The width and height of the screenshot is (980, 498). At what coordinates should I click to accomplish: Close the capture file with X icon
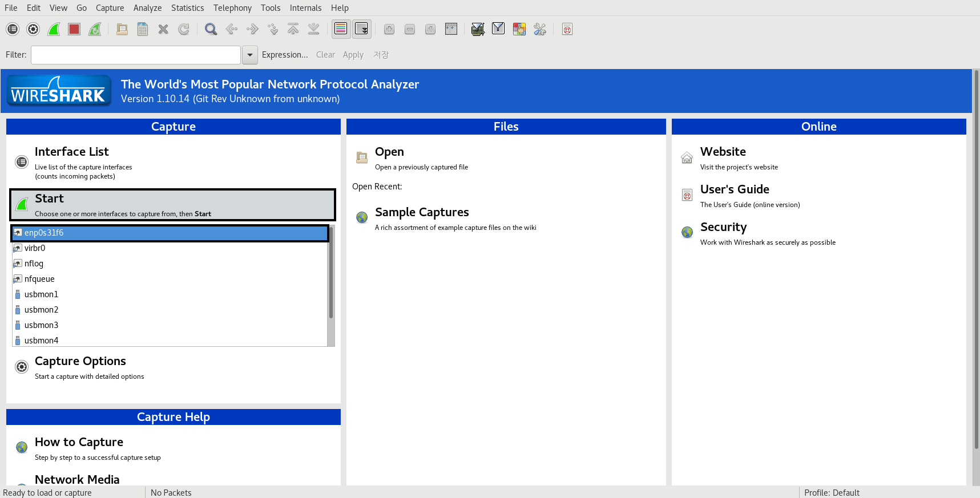click(x=163, y=29)
